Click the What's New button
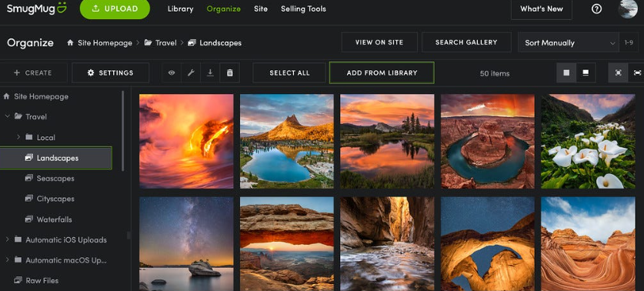This screenshot has height=291, width=644. tap(542, 9)
